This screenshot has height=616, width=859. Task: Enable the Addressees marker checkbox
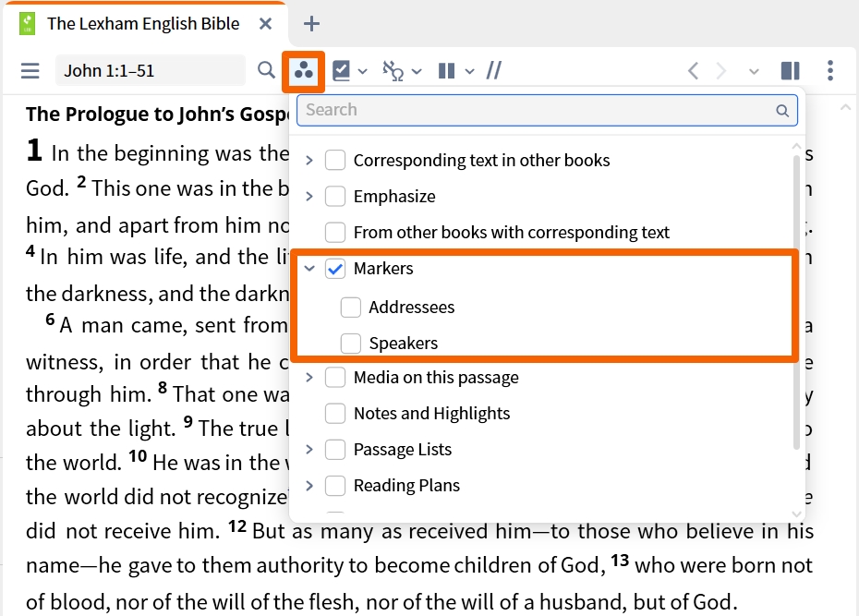pos(351,308)
